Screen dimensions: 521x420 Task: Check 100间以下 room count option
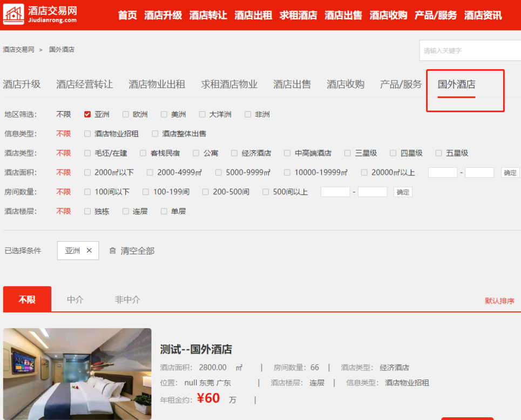pyautogui.click(x=87, y=192)
